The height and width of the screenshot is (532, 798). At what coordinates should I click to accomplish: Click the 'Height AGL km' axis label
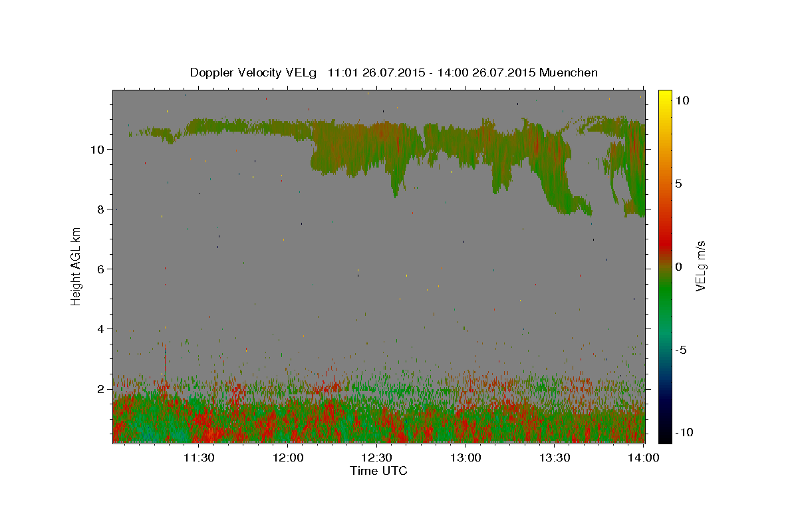[76, 266]
